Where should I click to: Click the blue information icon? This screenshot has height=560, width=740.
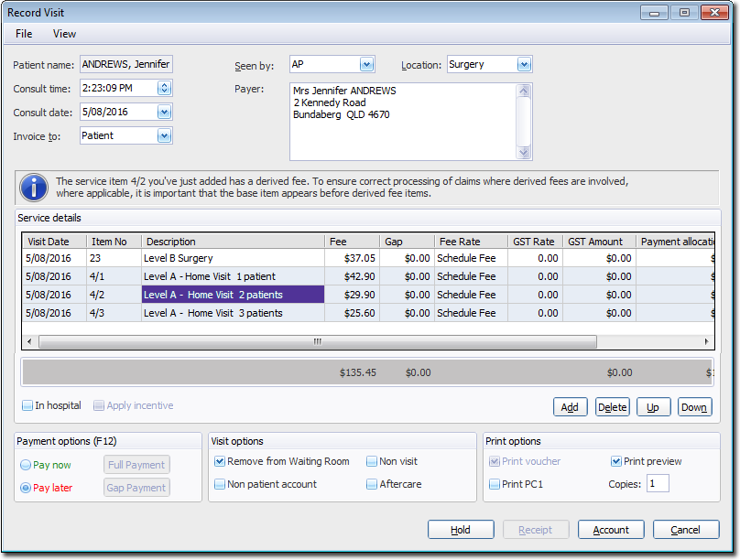click(34, 188)
